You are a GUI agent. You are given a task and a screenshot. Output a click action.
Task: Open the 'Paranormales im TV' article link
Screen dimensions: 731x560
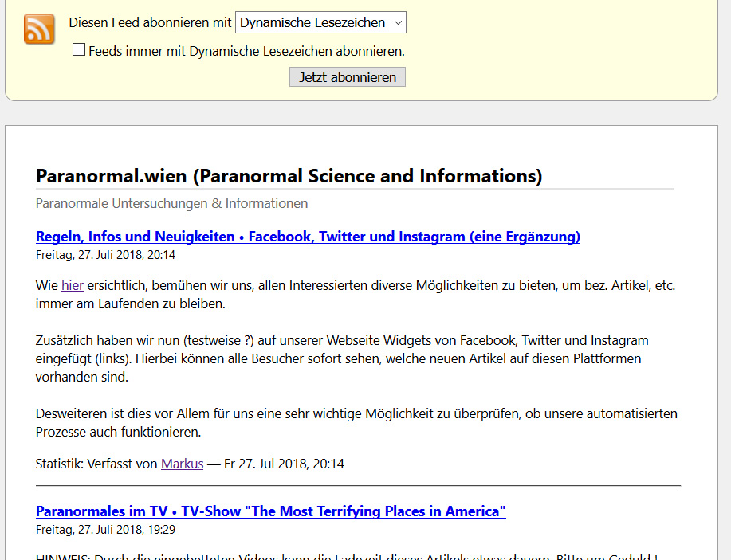270,511
